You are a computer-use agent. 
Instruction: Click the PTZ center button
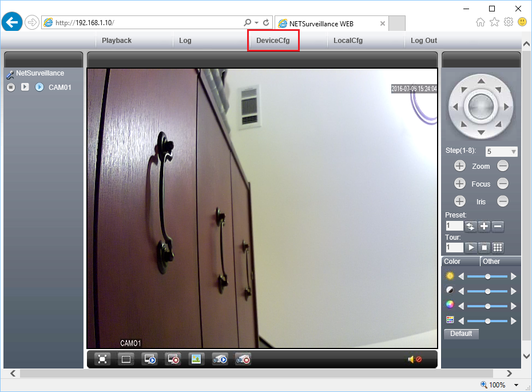(x=481, y=106)
